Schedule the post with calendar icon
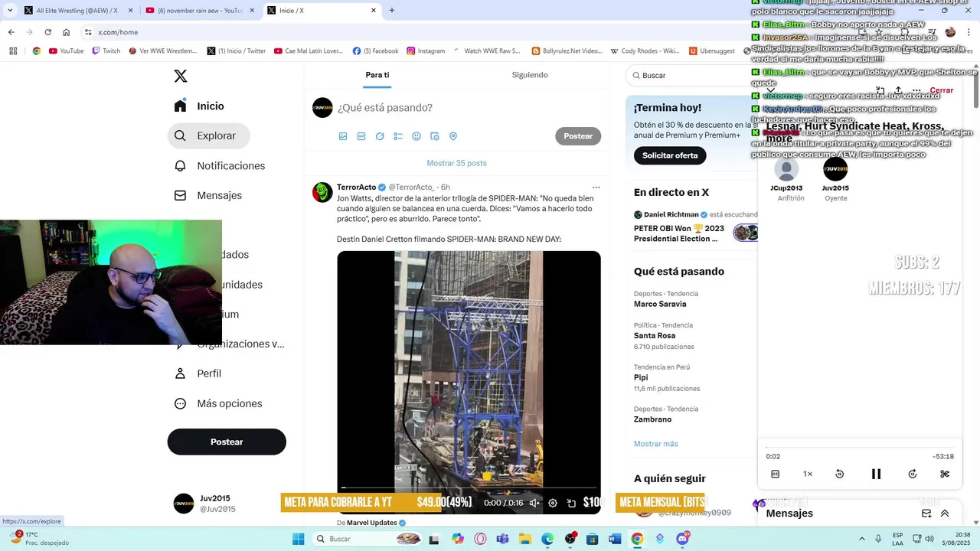The image size is (980, 551). pyautogui.click(x=435, y=136)
